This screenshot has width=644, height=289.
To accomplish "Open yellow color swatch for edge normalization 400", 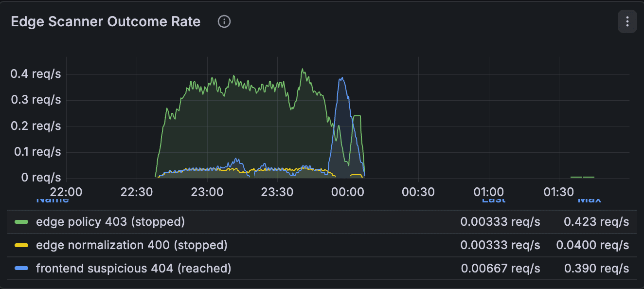I will [22, 245].
